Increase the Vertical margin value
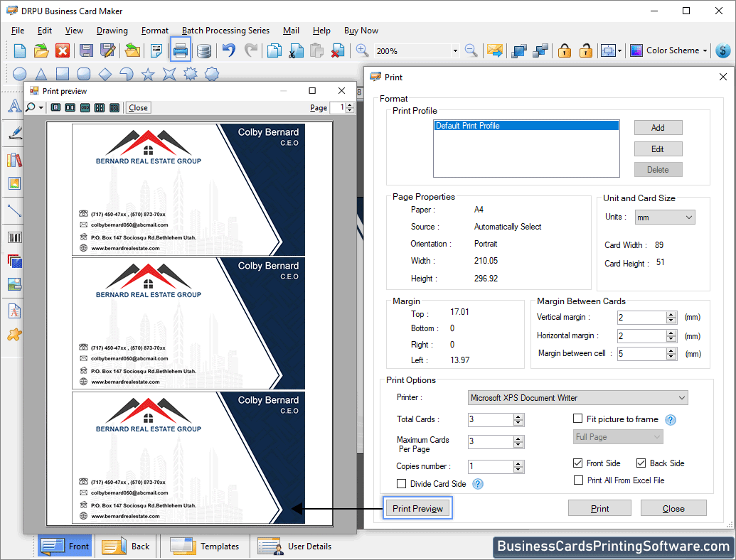 pos(671,314)
